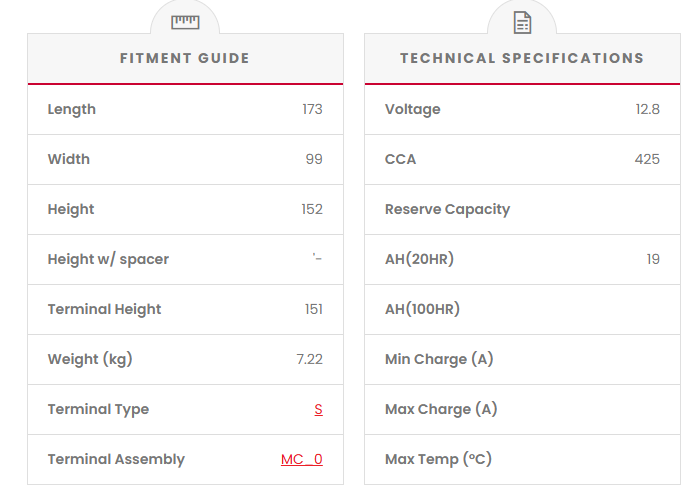Open the Terminal Type 'S' link

tap(318, 409)
